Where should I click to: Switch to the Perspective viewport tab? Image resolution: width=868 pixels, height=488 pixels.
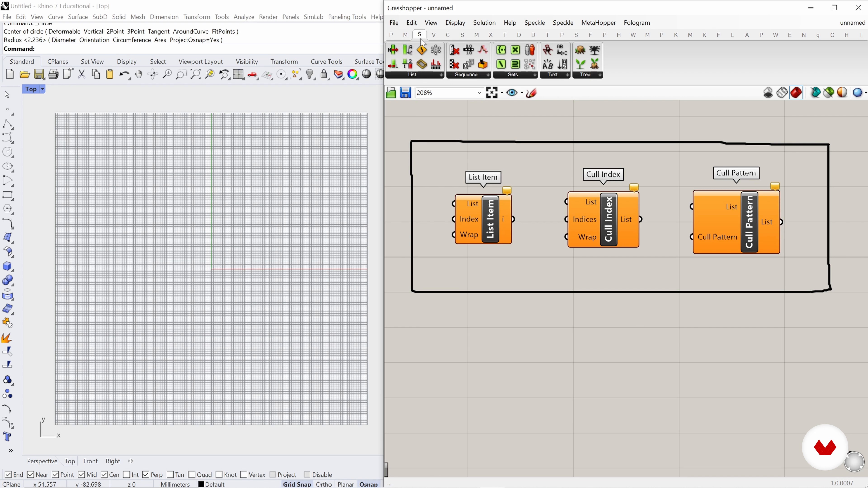[42, 461]
